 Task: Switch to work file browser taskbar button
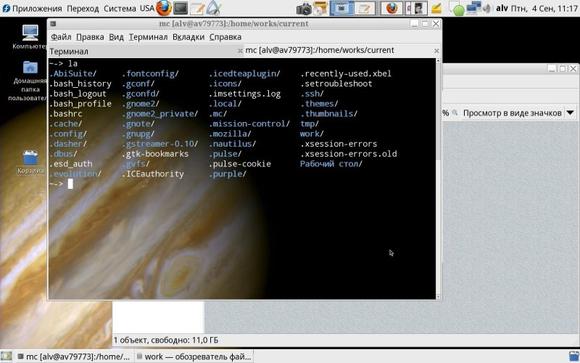pyautogui.click(x=194, y=357)
